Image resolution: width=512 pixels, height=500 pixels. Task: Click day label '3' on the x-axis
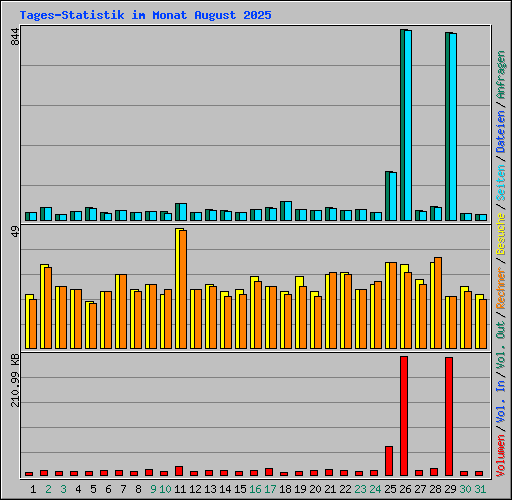tap(63, 489)
